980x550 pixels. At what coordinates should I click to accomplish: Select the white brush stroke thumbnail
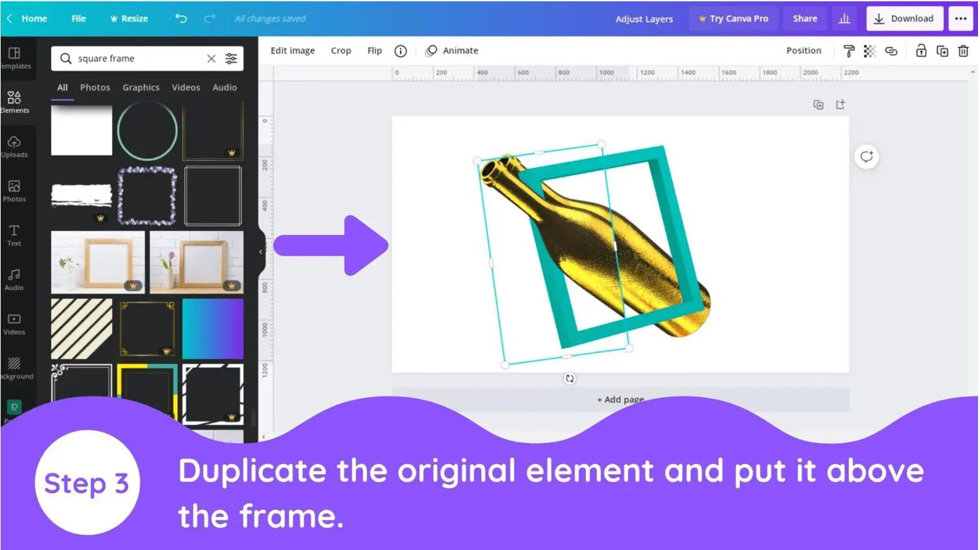pyautogui.click(x=82, y=196)
